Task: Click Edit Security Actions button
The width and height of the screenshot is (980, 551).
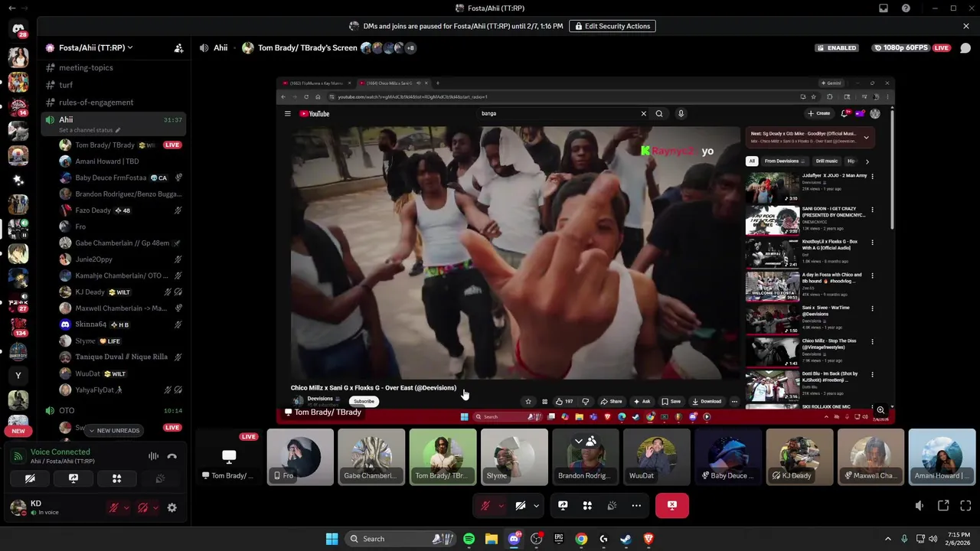Action: pos(612,26)
